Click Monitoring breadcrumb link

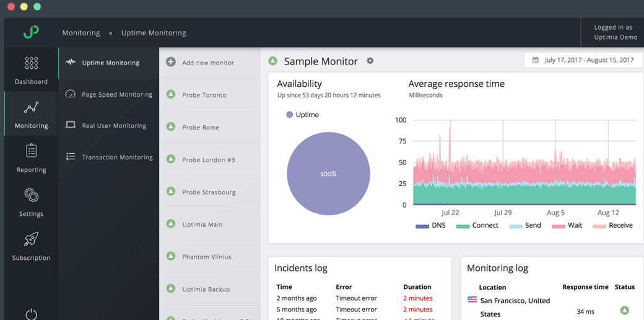point(81,33)
